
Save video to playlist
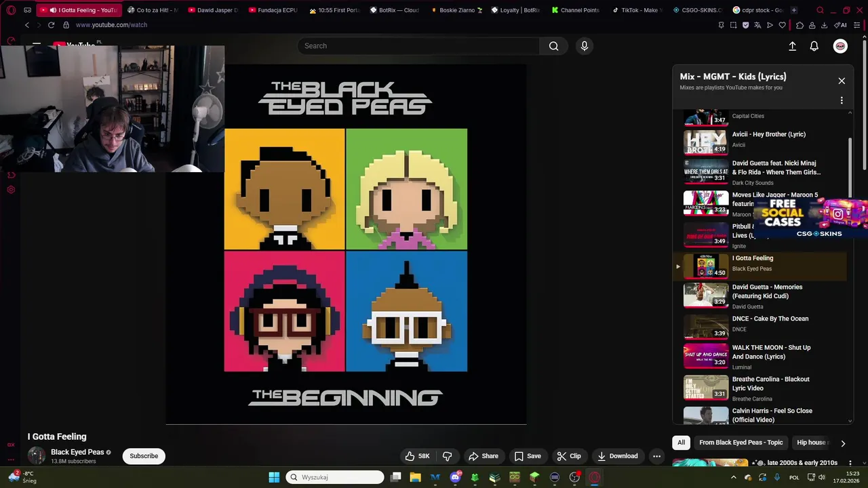tap(528, 456)
